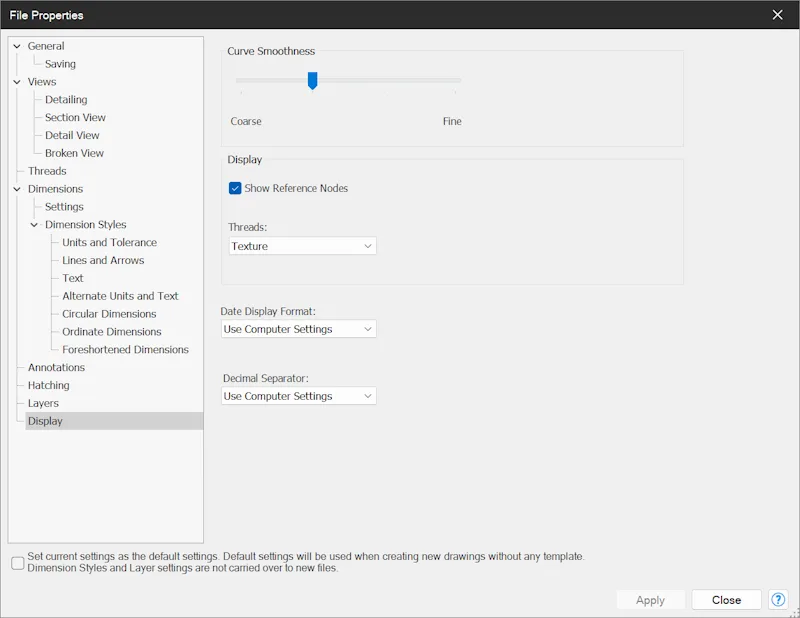Open the Decimal Separator dropdown
The image size is (800, 618).
[x=298, y=396]
